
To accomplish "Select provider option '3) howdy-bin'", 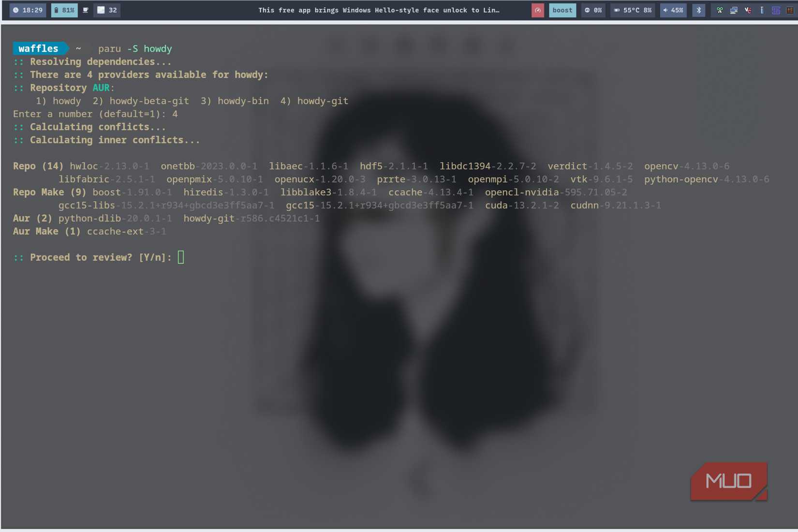I will click(235, 101).
